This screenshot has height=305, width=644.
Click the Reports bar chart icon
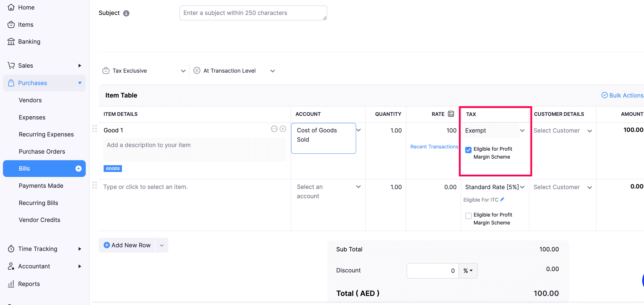pyautogui.click(x=11, y=284)
